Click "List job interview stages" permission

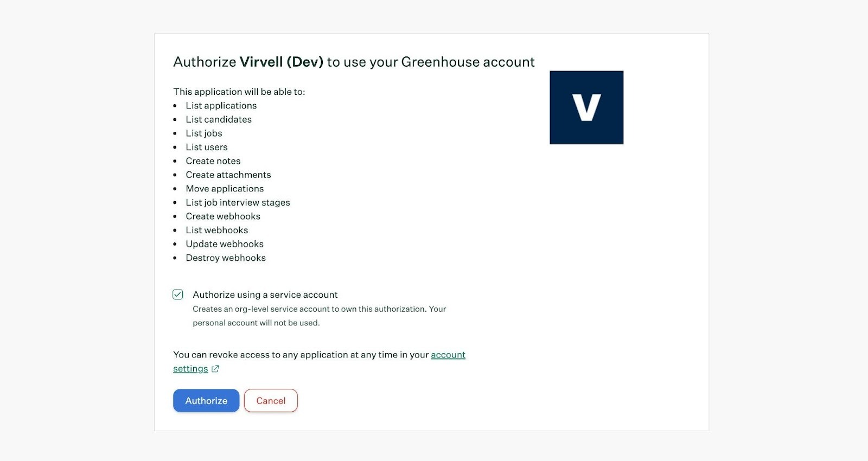[238, 202]
